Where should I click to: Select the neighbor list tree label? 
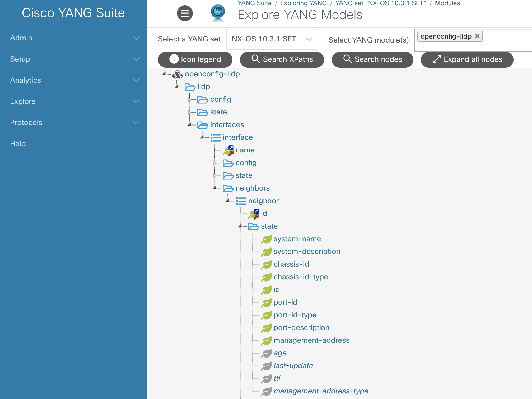point(263,201)
